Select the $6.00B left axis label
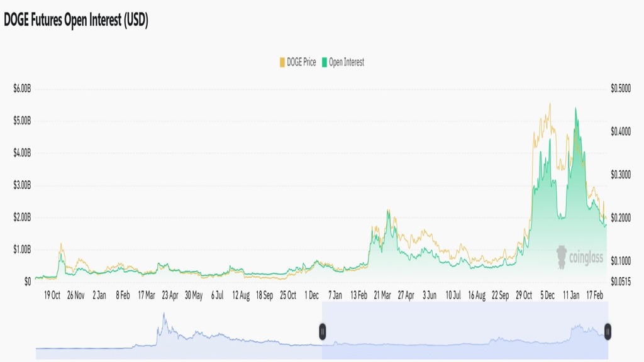644x362 pixels. click(22, 89)
